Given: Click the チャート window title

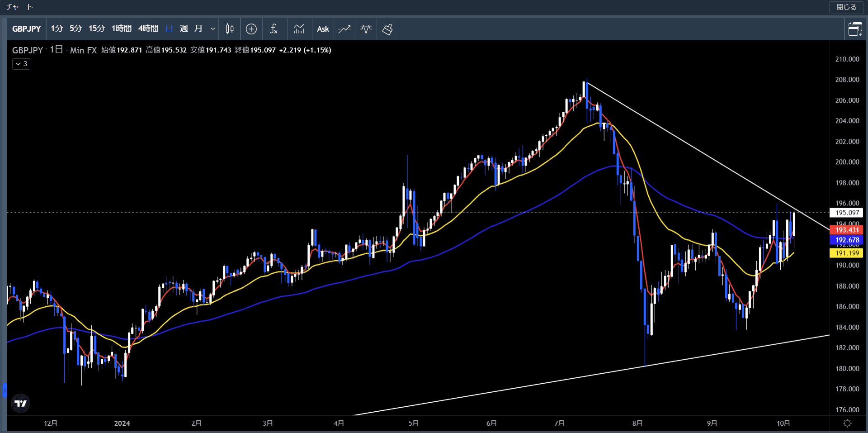Looking at the screenshot, I should pos(19,7).
